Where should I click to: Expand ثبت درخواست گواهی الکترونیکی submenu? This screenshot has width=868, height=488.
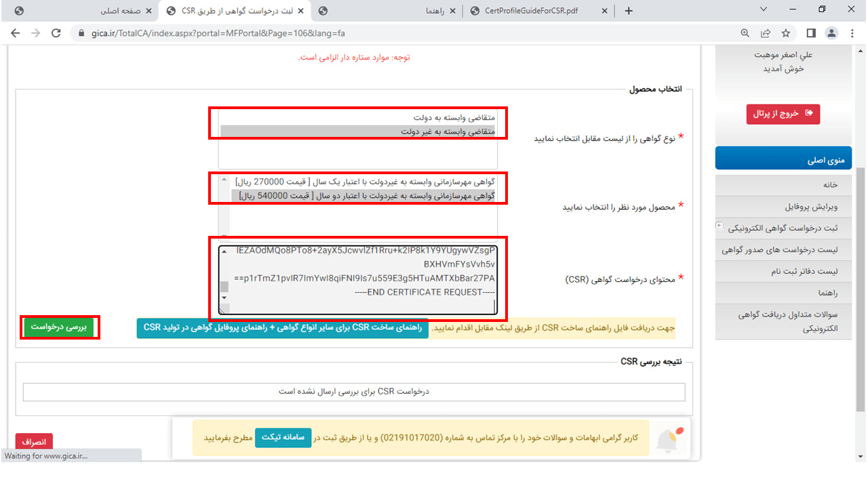(x=719, y=226)
